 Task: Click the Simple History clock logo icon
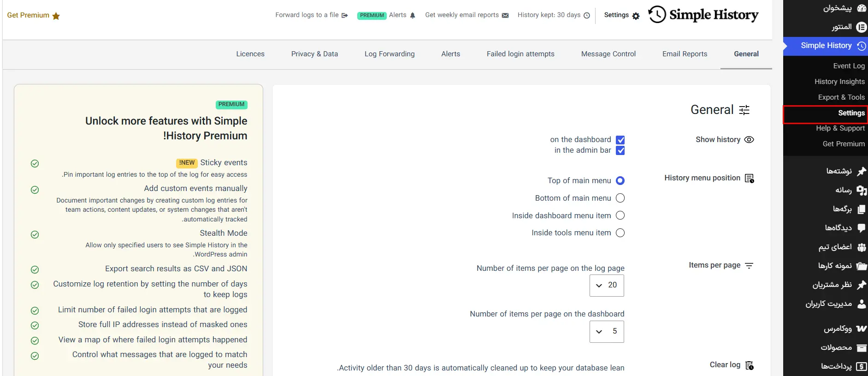coord(657,14)
